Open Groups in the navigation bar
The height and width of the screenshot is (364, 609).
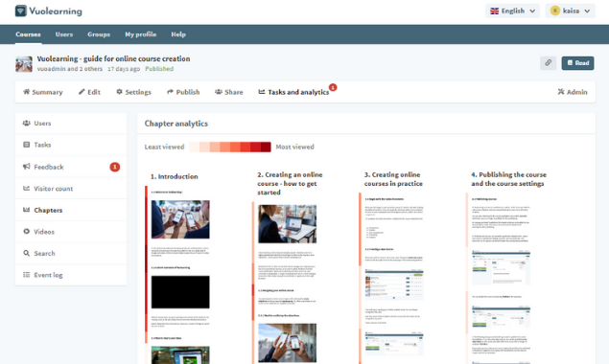pos(99,34)
